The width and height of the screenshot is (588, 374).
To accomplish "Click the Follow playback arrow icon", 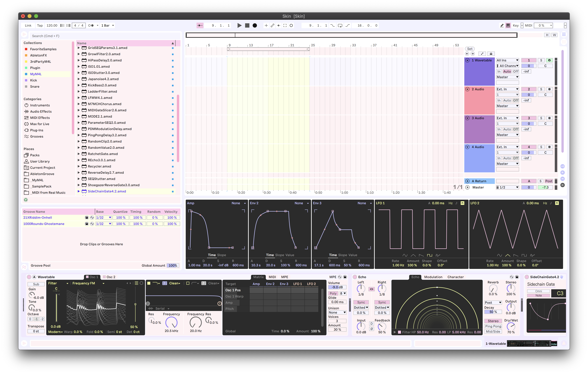I will 200,25.
